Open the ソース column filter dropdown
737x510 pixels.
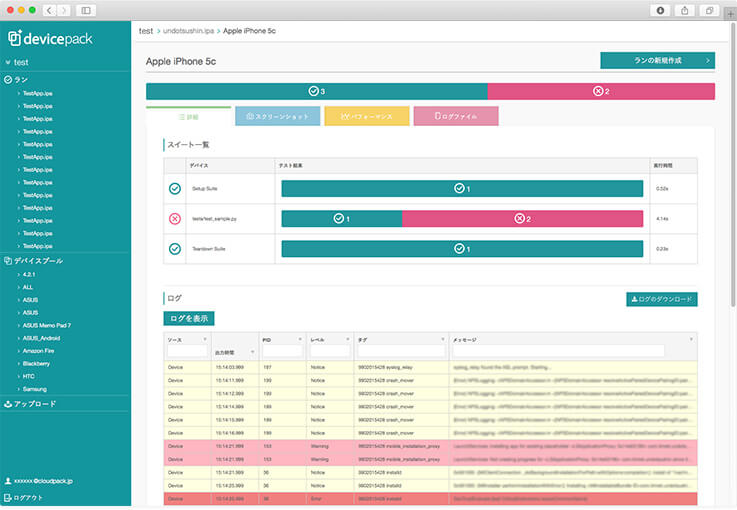coord(205,339)
